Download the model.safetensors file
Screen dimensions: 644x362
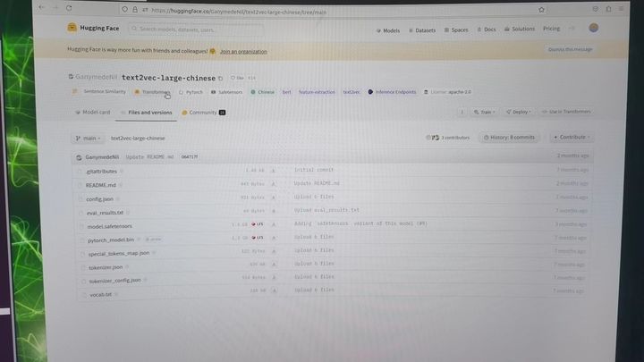274,224
